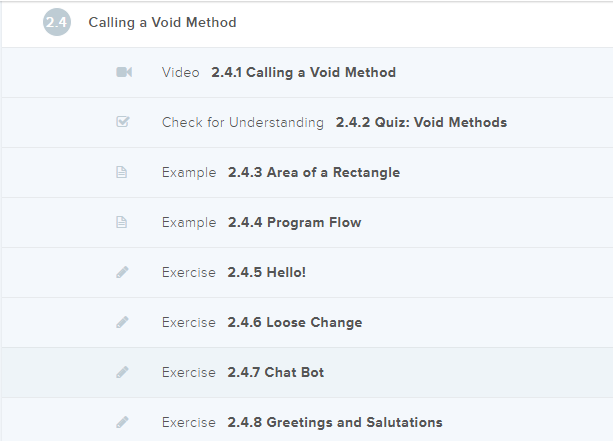Image resolution: width=613 pixels, height=441 pixels.
Task: Click the pencil icon beside Greetings and Salutations
Action: [122, 422]
